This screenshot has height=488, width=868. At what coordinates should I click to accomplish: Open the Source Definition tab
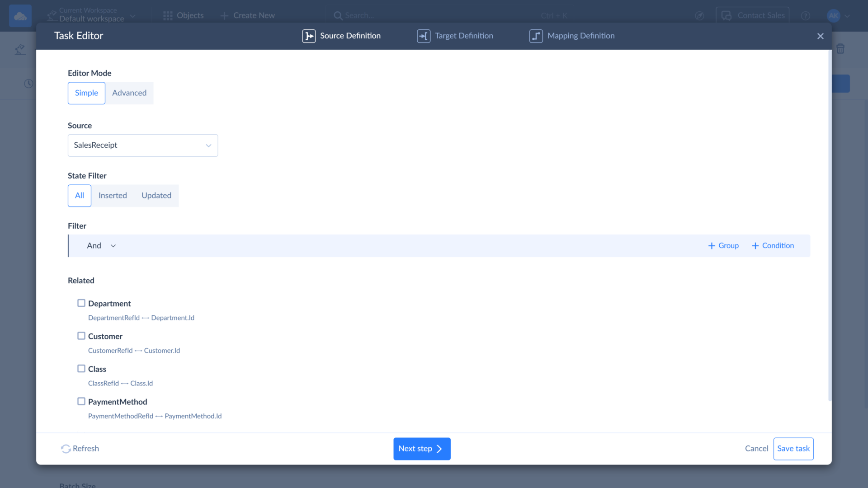341,36
